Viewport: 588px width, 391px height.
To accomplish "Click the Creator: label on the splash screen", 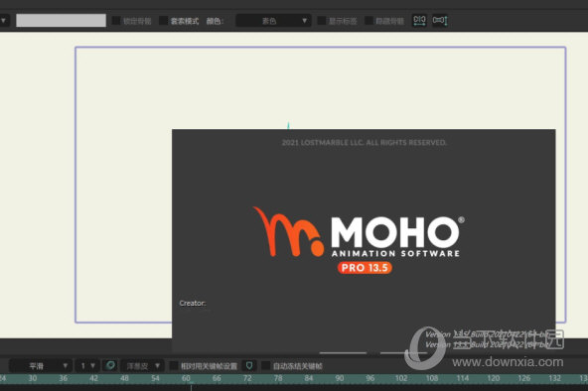I will 193,303.
